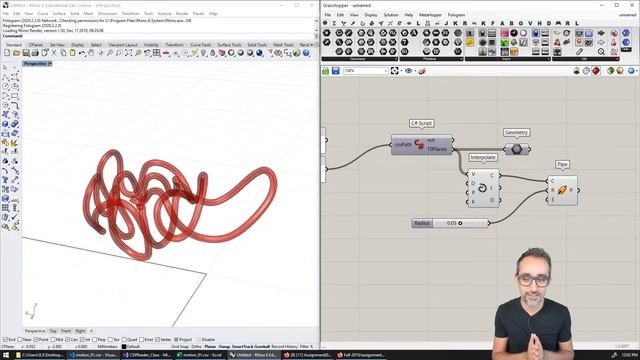Toggle the Near osnap checkbox
This screenshot has width=640, height=360.
point(20,340)
